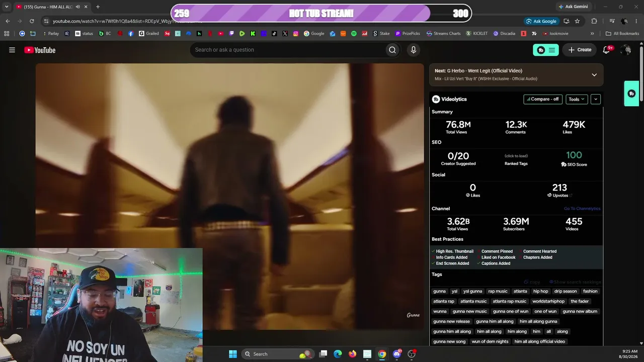
Task: Click Show search rankings link
Action: pyautogui.click(x=575, y=282)
